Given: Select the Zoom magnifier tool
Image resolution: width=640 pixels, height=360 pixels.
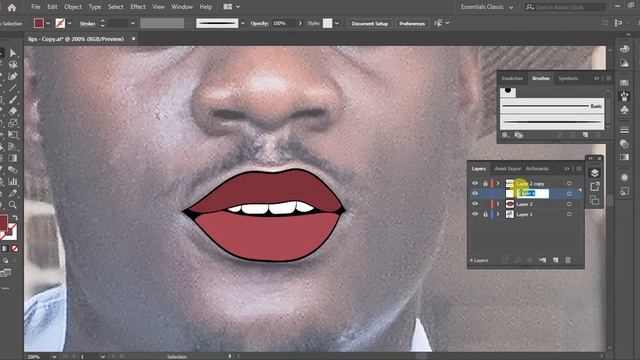Looking at the screenshot, I should (13, 204).
